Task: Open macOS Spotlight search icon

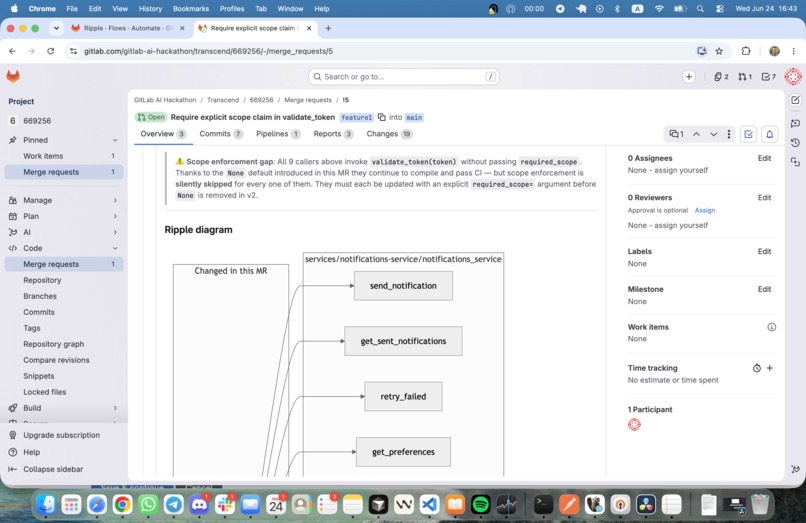Action: tap(700, 9)
